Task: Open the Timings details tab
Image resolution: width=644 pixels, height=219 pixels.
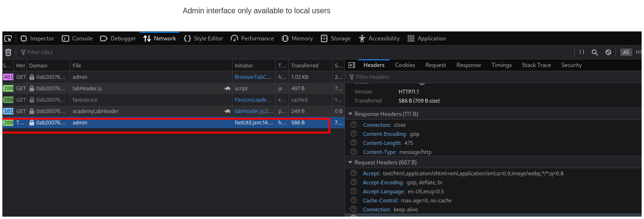Action: [501, 65]
